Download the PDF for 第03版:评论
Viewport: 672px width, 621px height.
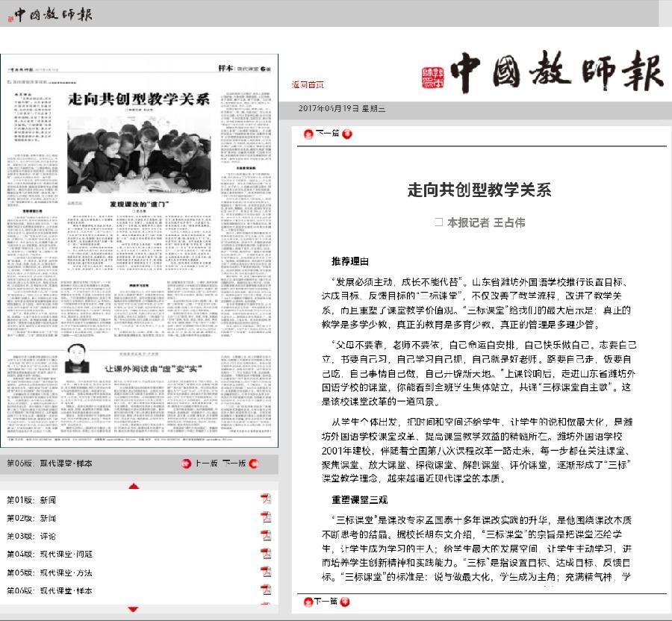(266, 535)
